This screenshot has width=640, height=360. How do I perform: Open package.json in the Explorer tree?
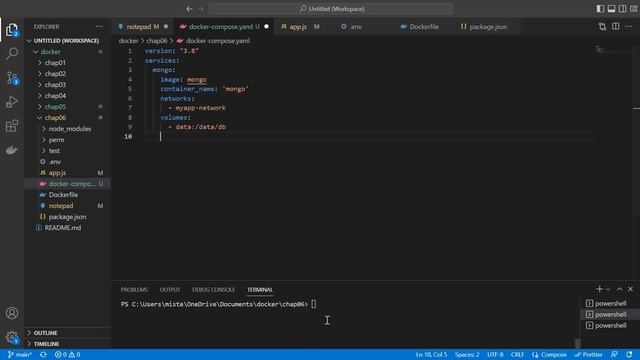coord(67,217)
